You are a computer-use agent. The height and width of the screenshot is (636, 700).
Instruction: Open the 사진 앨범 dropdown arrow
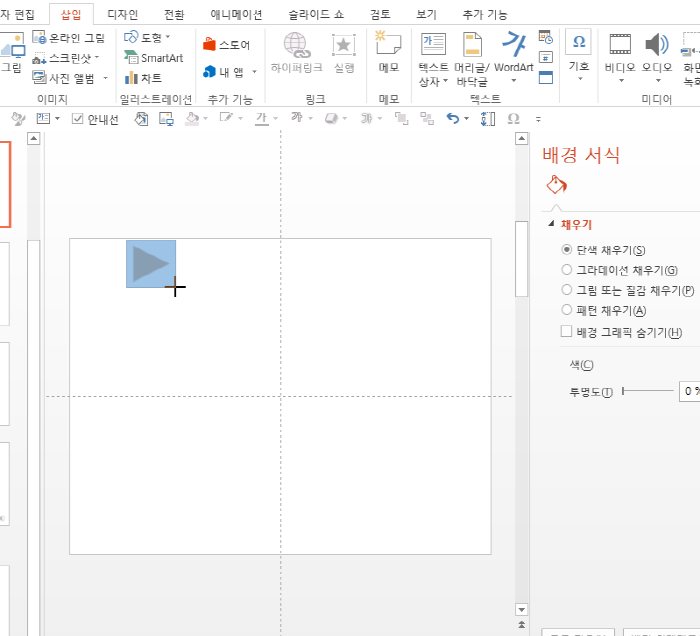pos(106,78)
